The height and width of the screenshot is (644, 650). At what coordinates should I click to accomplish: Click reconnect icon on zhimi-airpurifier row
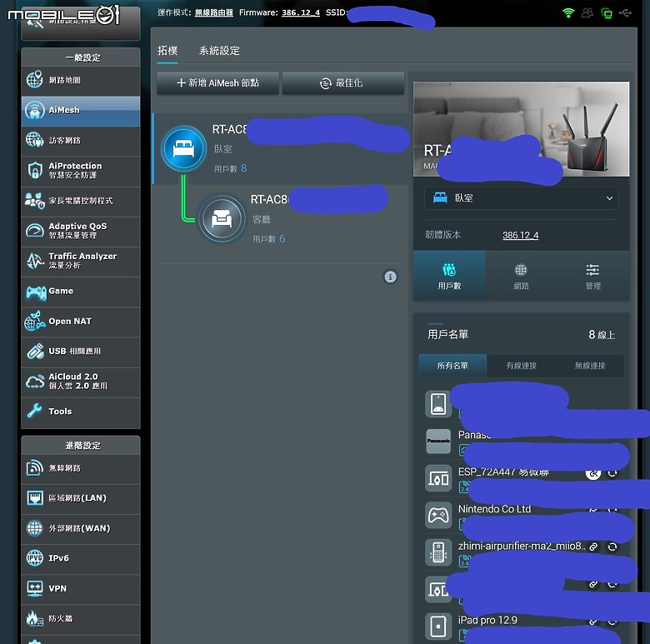pyautogui.click(x=612, y=547)
